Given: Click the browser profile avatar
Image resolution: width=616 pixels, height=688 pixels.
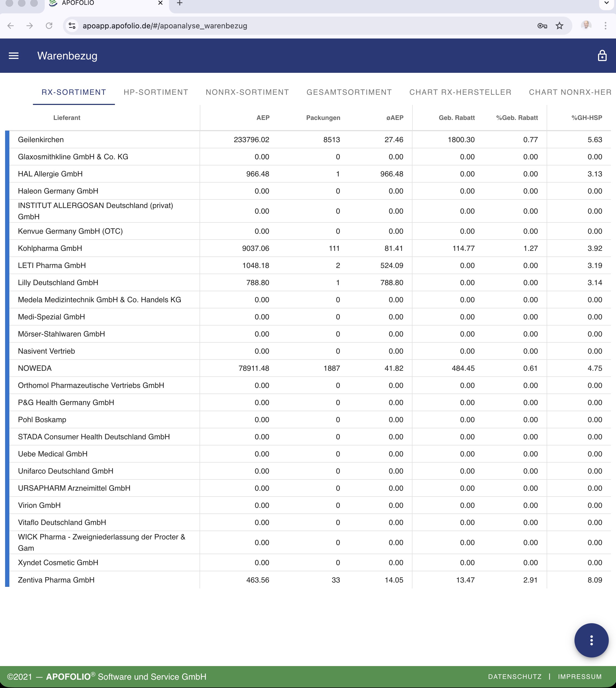Looking at the screenshot, I should (x=586, y=25).
